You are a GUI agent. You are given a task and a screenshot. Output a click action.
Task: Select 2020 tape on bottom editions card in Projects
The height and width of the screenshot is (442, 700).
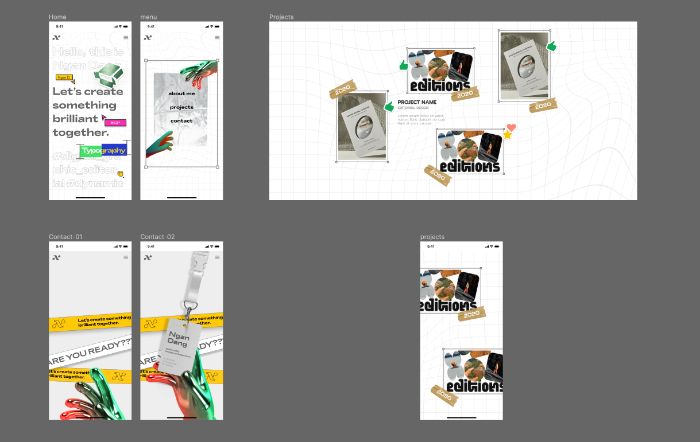coord(438,176)
